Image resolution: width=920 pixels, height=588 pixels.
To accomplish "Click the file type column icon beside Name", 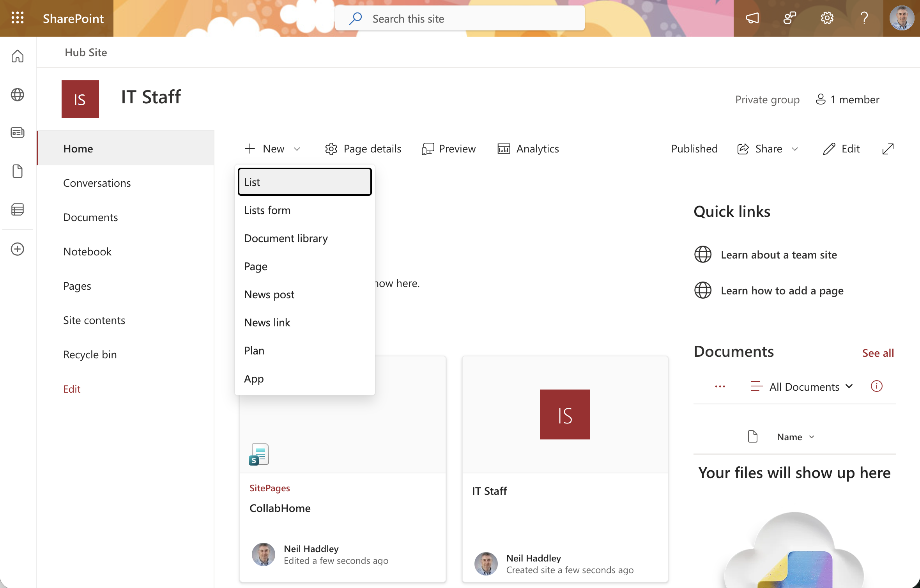I will [753, 436].
